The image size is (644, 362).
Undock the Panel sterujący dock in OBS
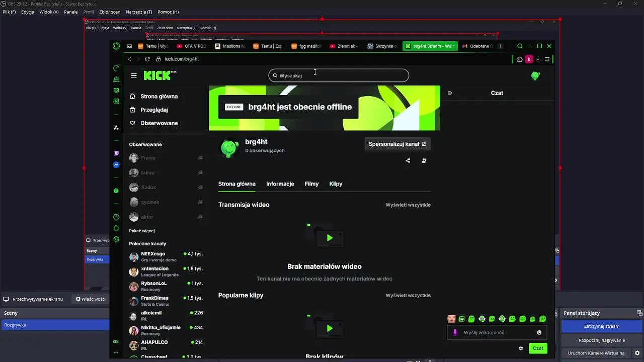point(639,313)
